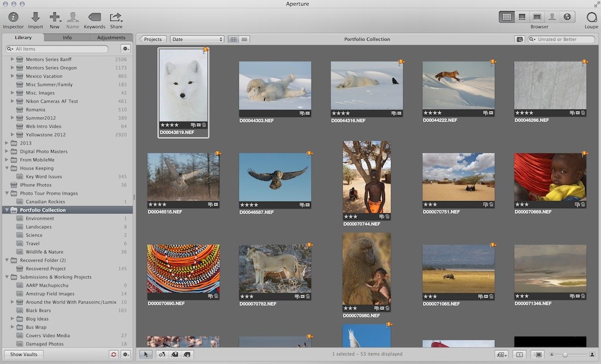
Task: Collapse the House Keeping folder
Action: point(6,168)
